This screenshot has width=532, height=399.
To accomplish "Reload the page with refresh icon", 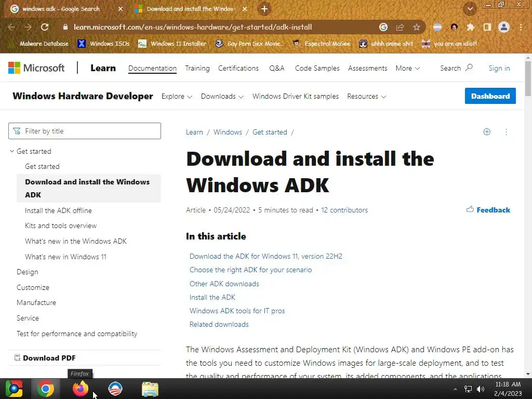I will [45, 27].
